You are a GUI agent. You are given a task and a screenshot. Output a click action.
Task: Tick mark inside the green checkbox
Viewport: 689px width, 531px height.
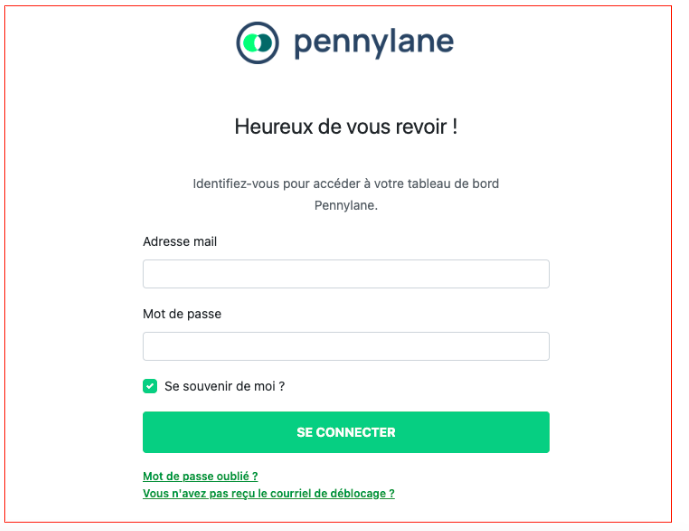tap(150, 386)
